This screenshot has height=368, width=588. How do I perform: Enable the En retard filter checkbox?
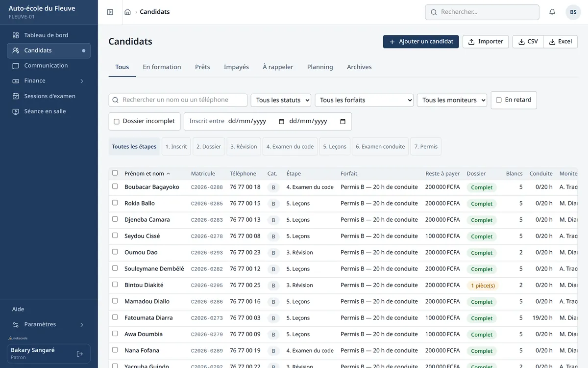coord(499,100)
